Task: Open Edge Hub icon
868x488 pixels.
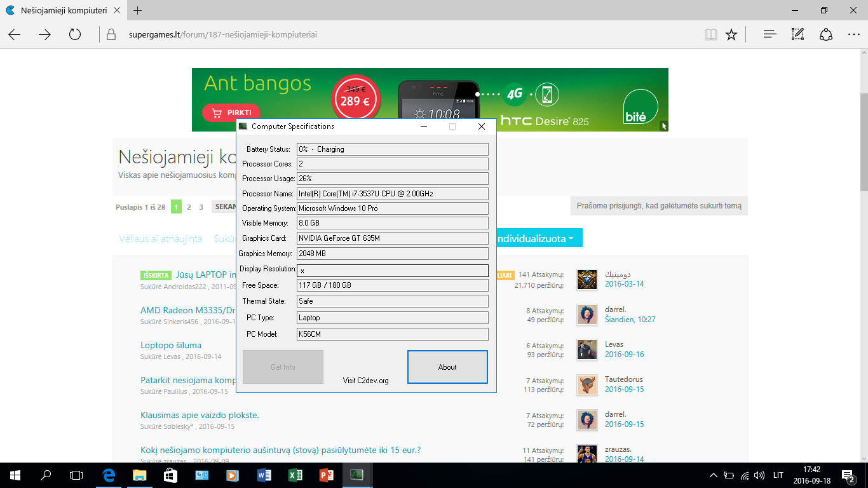Action: (770, 34)
